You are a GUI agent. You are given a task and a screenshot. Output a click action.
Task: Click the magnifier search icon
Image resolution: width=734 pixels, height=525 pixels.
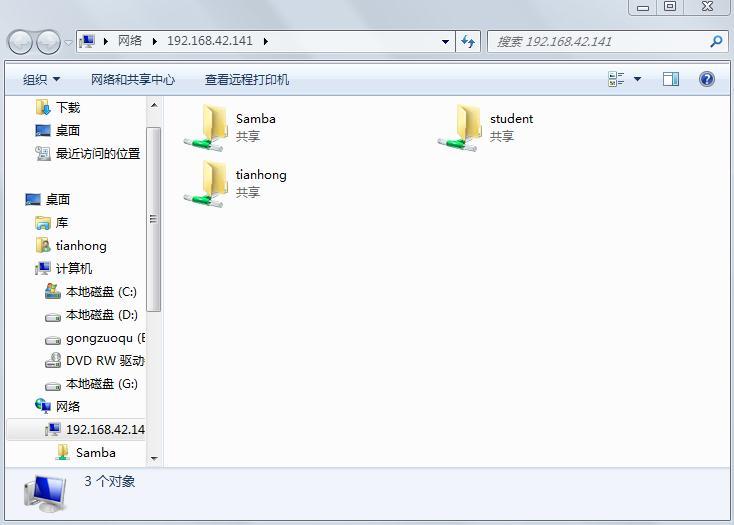click(716, 42)
